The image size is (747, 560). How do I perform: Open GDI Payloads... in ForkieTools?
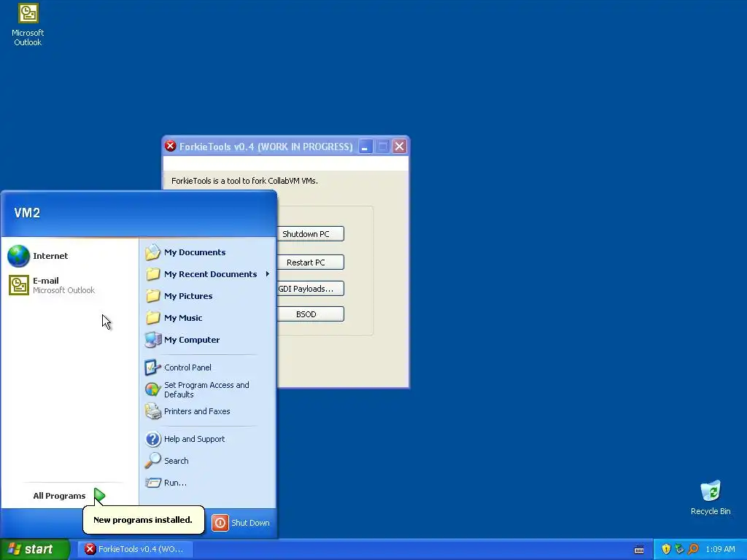pyautogui.click(x=309, y=289)
